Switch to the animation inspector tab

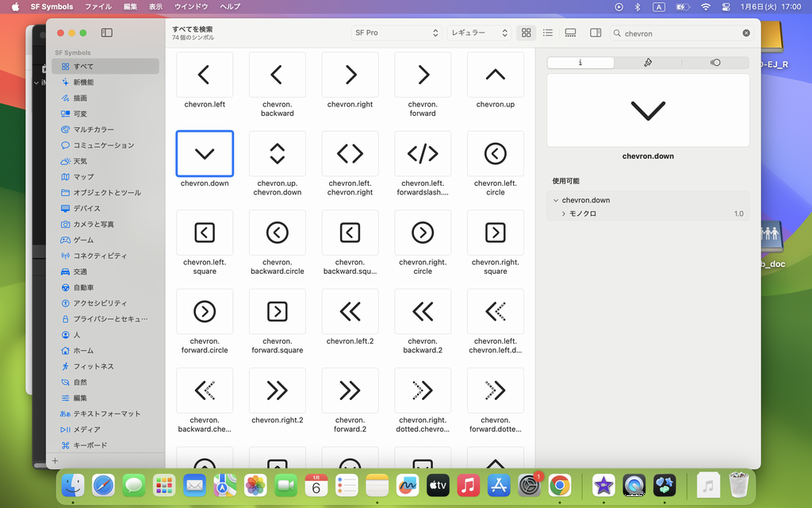[x=715, y=63]
